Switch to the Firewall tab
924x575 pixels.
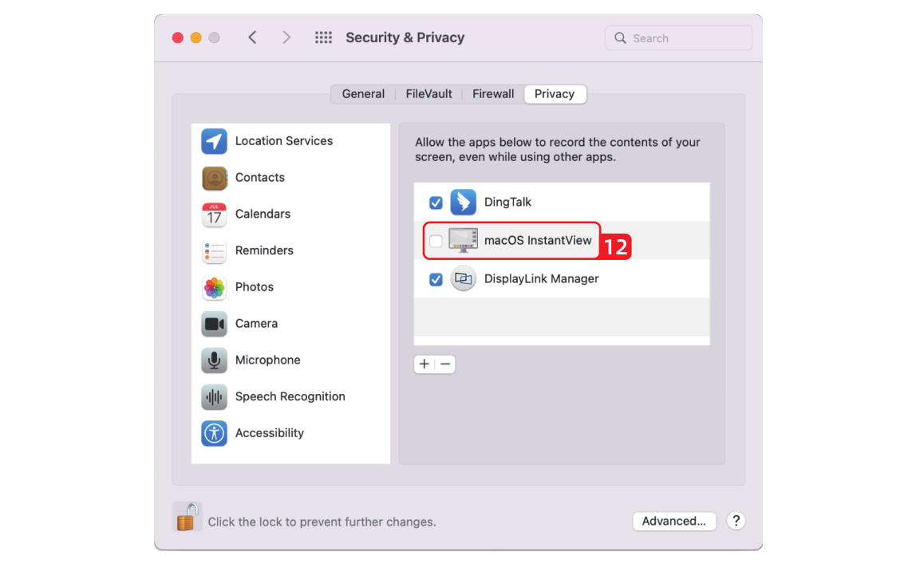coord(493,94)
